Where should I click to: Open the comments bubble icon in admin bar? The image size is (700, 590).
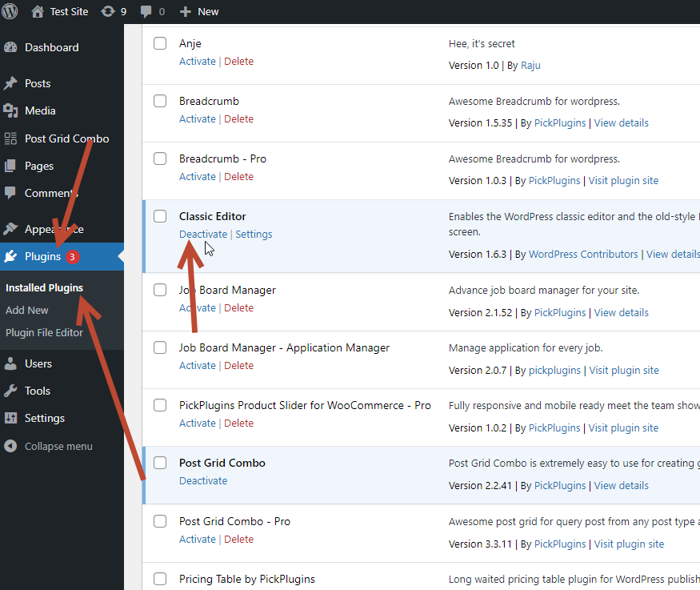click(x=146, y=12)
